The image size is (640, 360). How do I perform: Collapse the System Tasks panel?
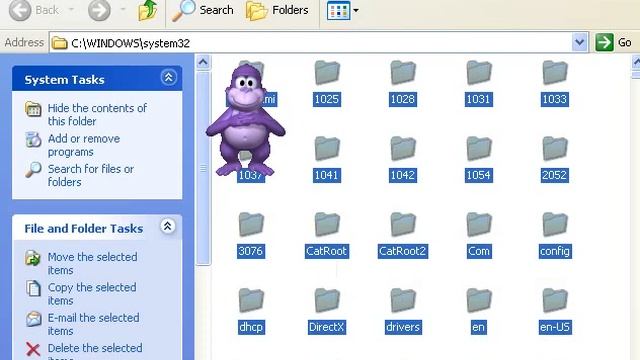(x=168, y=77)
